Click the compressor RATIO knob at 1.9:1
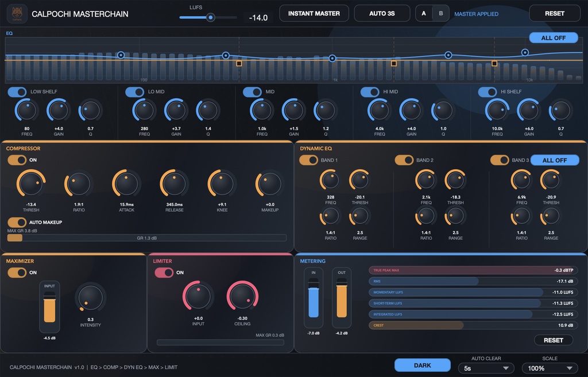588x377 pixels. pos(79,184)
